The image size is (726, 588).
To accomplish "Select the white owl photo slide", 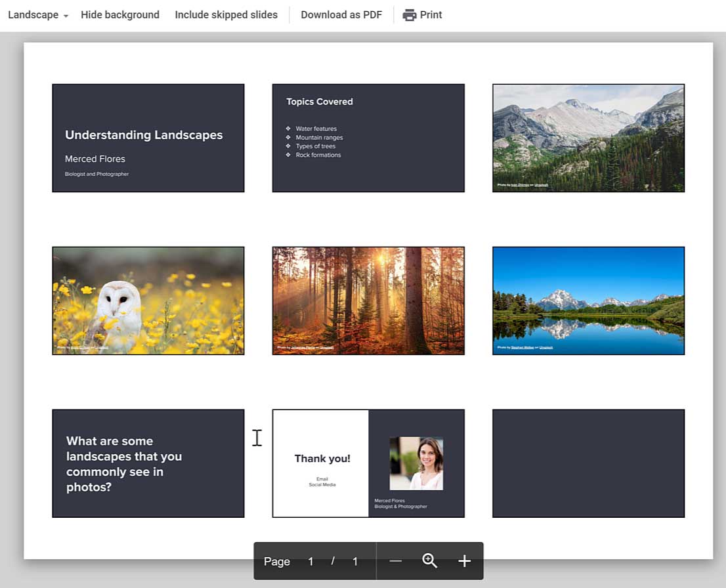I will point(148,301).
